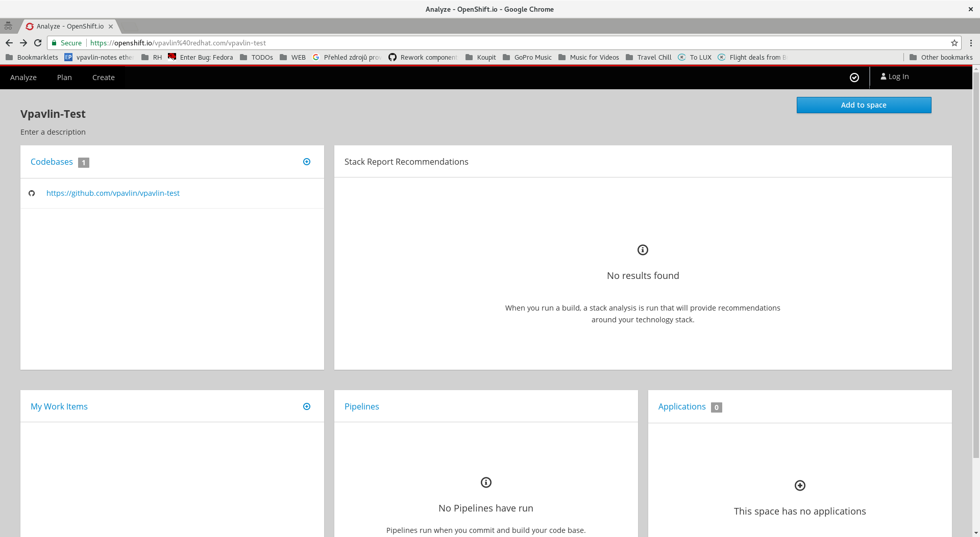Screen dimensions: 980x537
Task: Switch to the Plan tab
Action: [64, 77]
